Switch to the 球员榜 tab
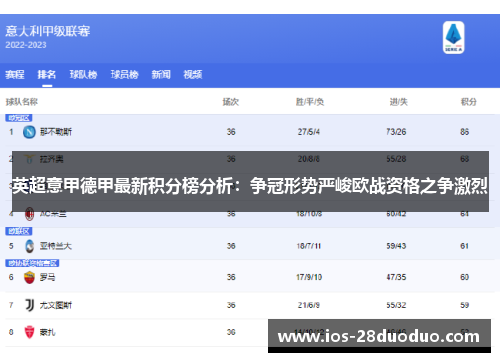This screenshot has height=362, width=500. coord(125,74)
